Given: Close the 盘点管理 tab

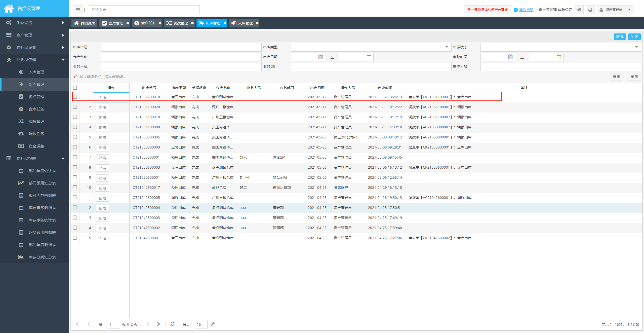Looking at the screenshot, I should point(128,23).
